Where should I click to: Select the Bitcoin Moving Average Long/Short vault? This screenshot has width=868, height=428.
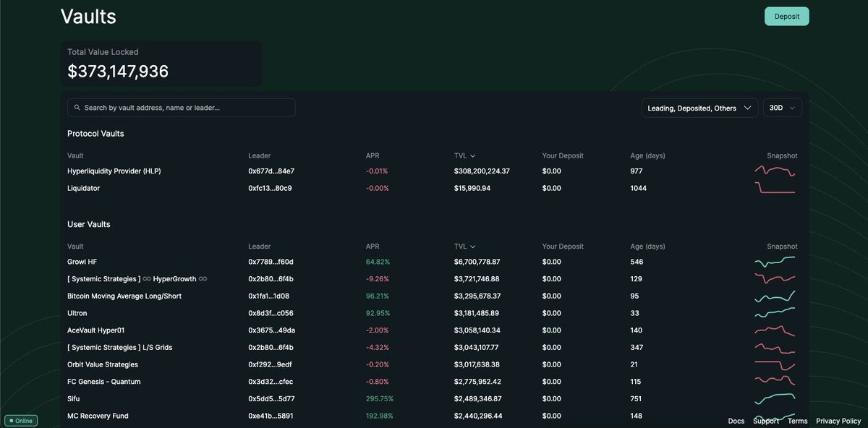[124, 296]
